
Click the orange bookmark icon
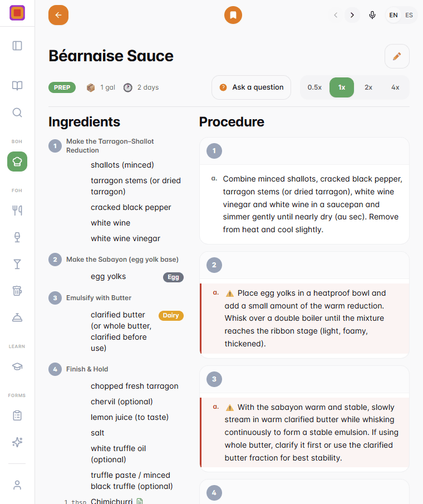[233, 15]
